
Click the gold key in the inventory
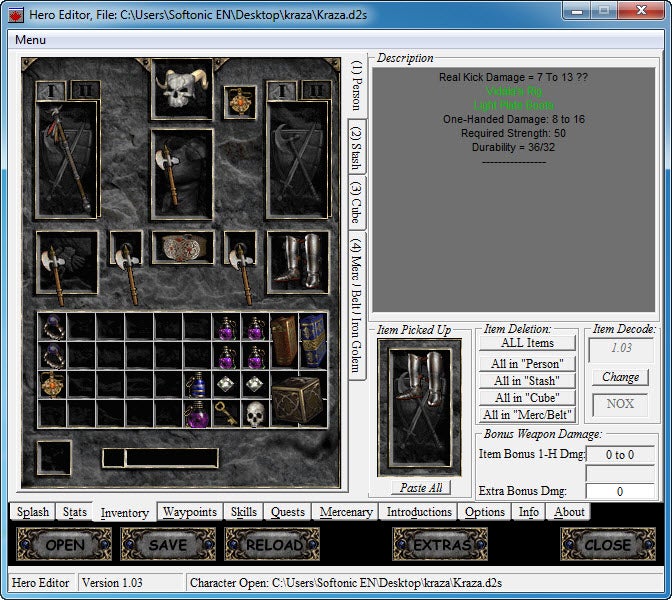tap(226, 413)
